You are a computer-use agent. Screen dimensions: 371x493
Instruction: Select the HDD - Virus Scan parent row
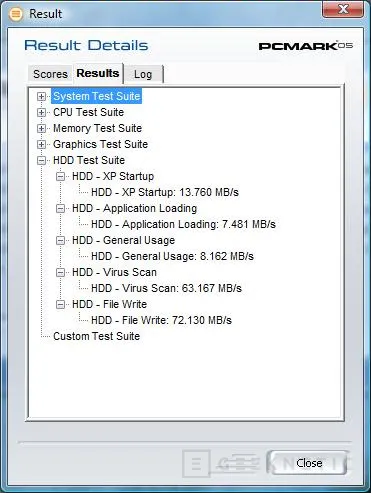(114, 272)
